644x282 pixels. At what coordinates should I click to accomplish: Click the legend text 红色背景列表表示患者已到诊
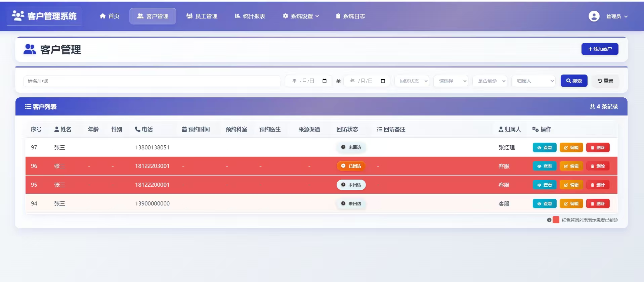[590, 220]
